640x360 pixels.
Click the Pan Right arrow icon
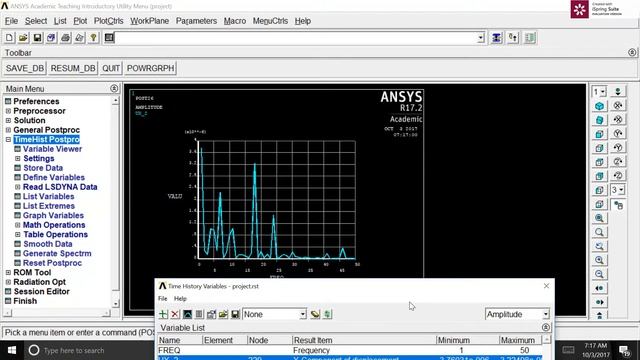pos(599,302)
